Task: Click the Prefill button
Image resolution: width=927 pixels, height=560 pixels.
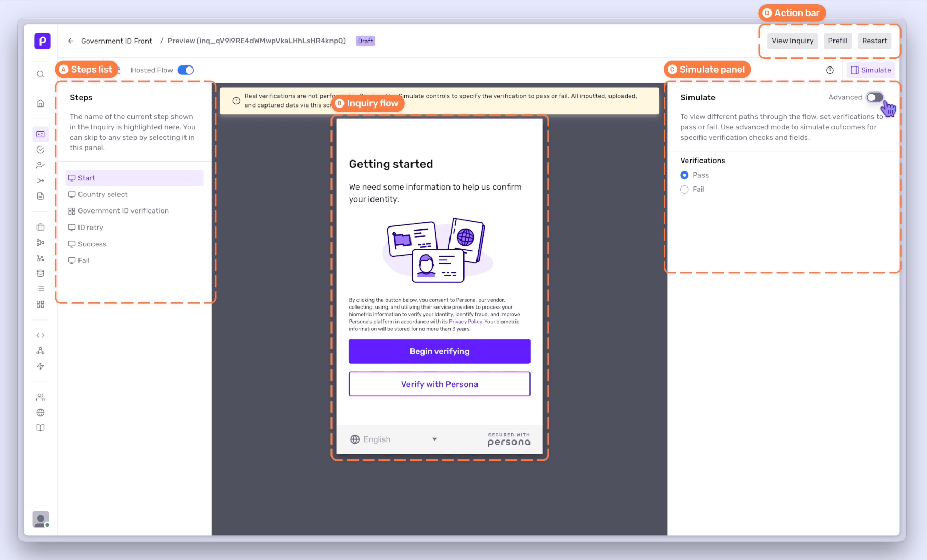Action: pyautogui.click(x=838, y=41)
